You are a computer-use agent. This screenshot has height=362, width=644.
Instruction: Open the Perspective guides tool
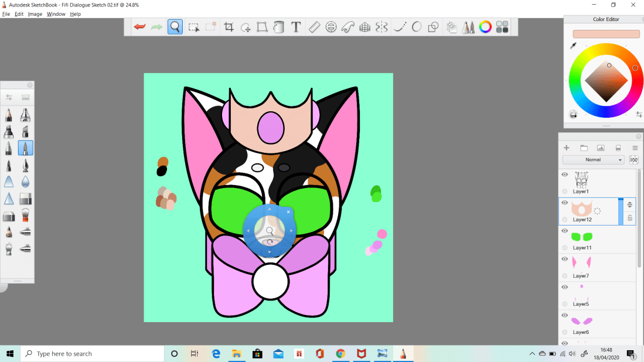pos(364,27)
